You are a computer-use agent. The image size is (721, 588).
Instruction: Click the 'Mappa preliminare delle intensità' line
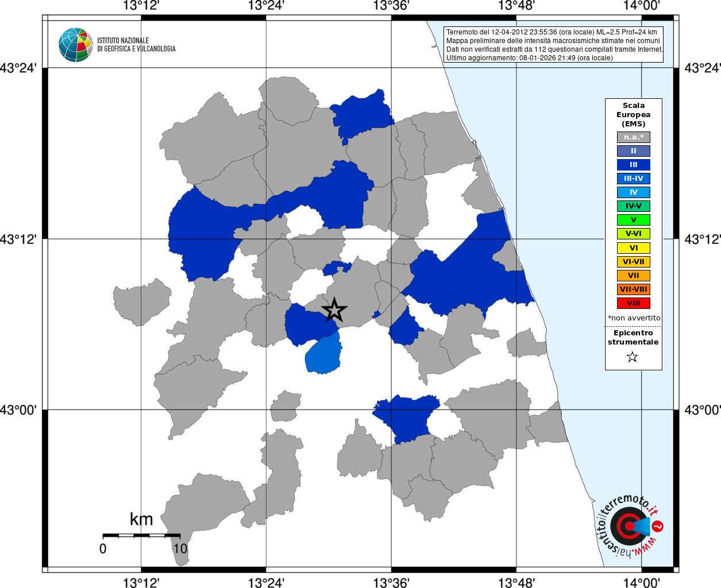click(x=553, y=41)
